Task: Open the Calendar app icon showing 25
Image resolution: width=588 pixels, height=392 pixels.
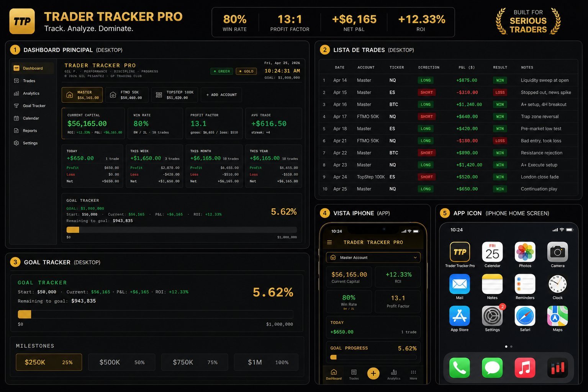Action: click(492, 252)
